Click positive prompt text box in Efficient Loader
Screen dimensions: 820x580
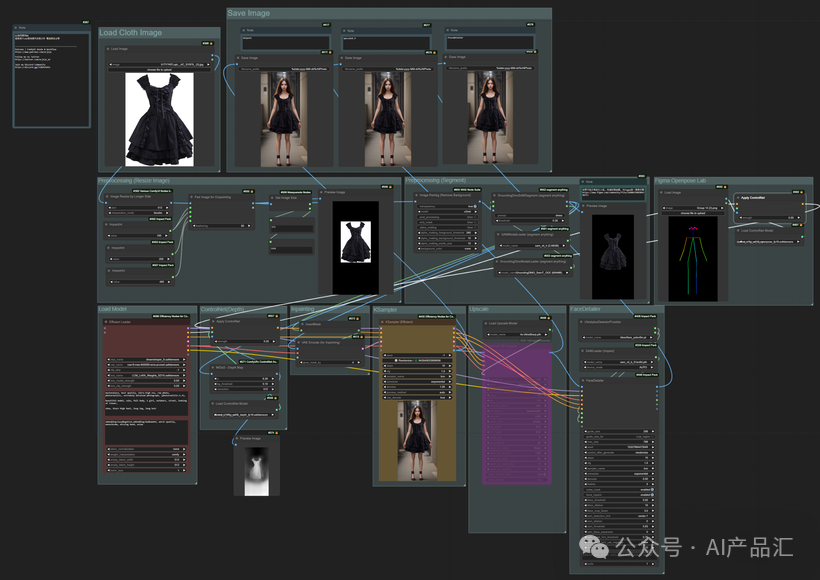click(x=146, y=403)
